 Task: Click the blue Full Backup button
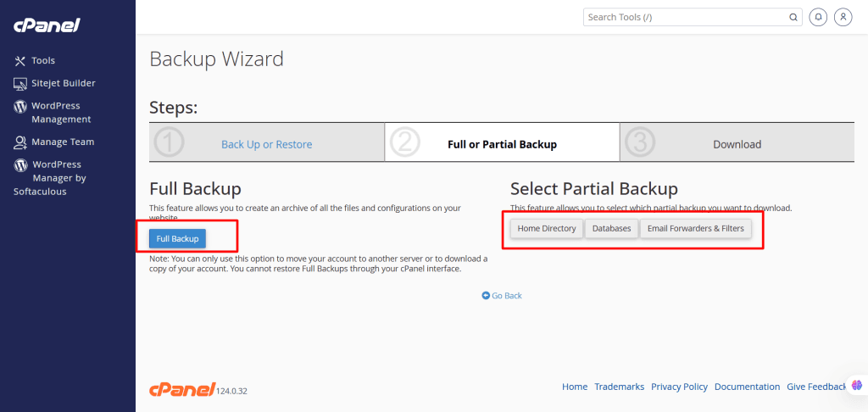[177, 239]
